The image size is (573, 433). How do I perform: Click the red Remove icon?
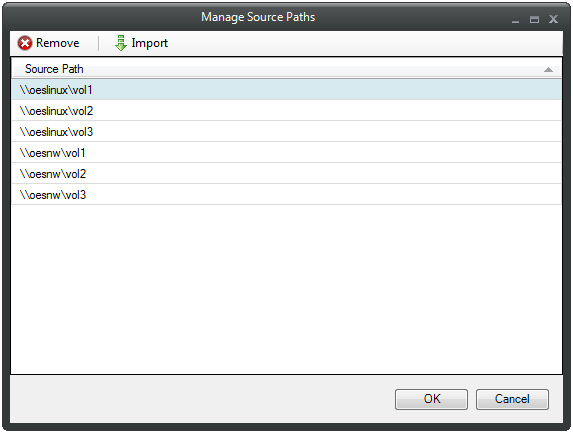[25, 43]
